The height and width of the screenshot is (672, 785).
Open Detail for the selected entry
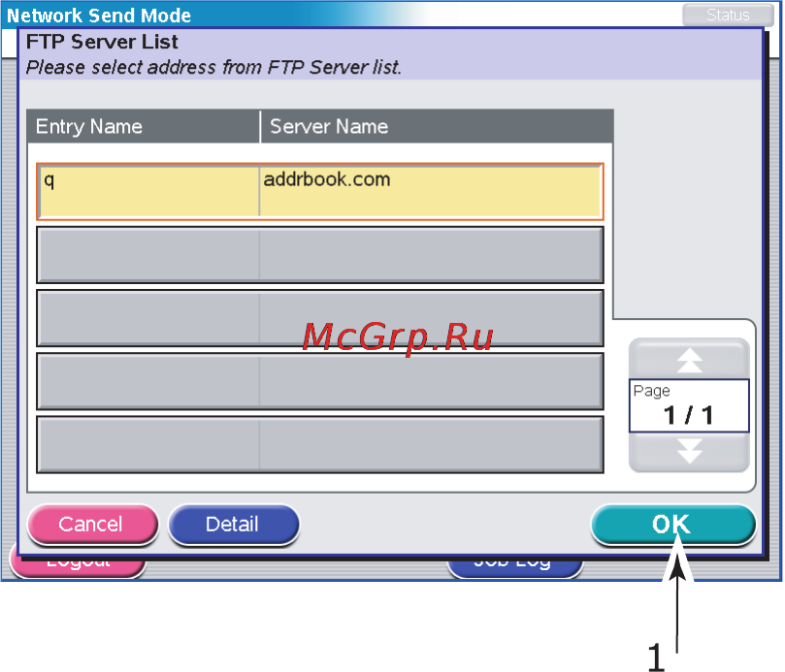pos(233,525)
